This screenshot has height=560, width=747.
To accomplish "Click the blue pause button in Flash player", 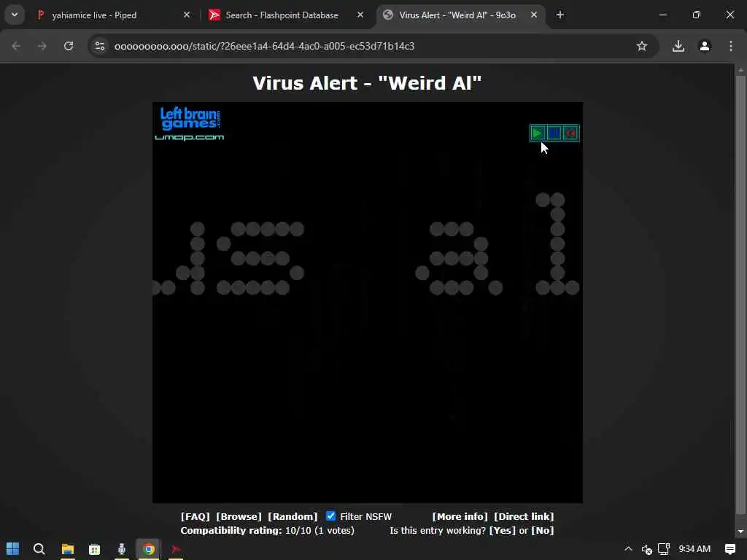I will click(x=554, y=133).
